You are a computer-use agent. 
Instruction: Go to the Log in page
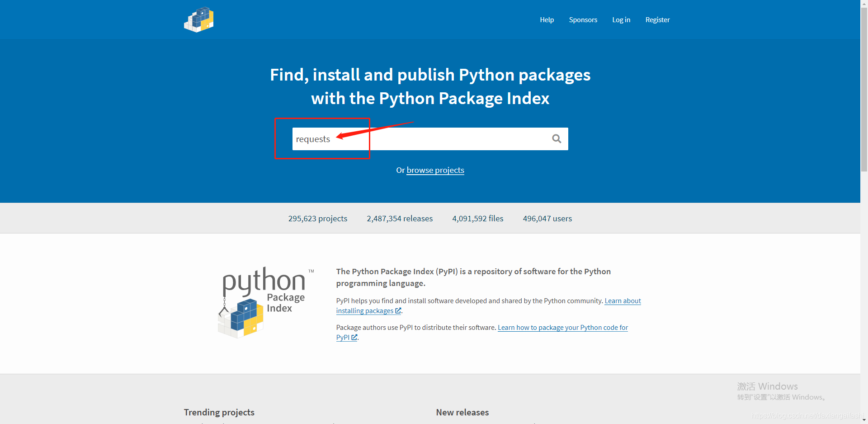[x=621, y=20]
